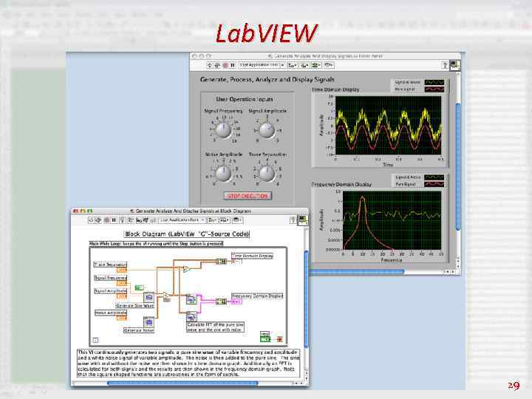Click Pause button in front panel toolbar
The width and height of the screenshot is (532, 399).
(233, 65)
